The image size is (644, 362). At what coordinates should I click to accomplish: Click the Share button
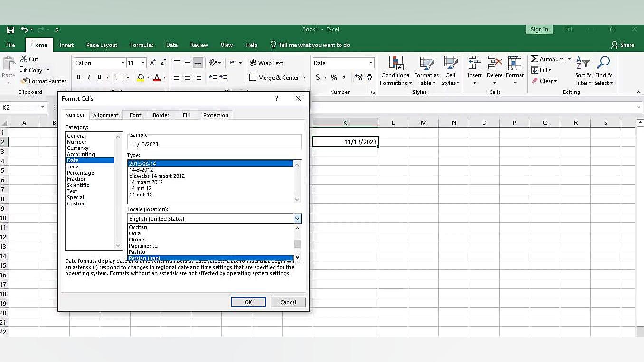click(x=623, y=45)
